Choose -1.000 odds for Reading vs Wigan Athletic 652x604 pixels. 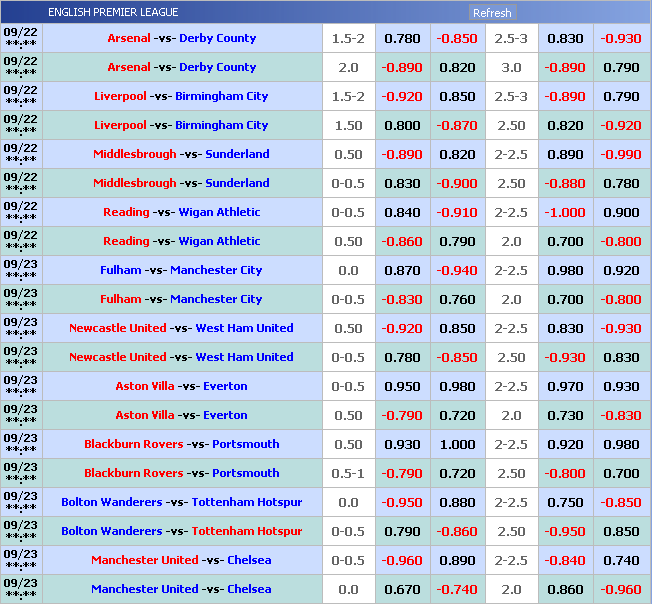[565, 212]
